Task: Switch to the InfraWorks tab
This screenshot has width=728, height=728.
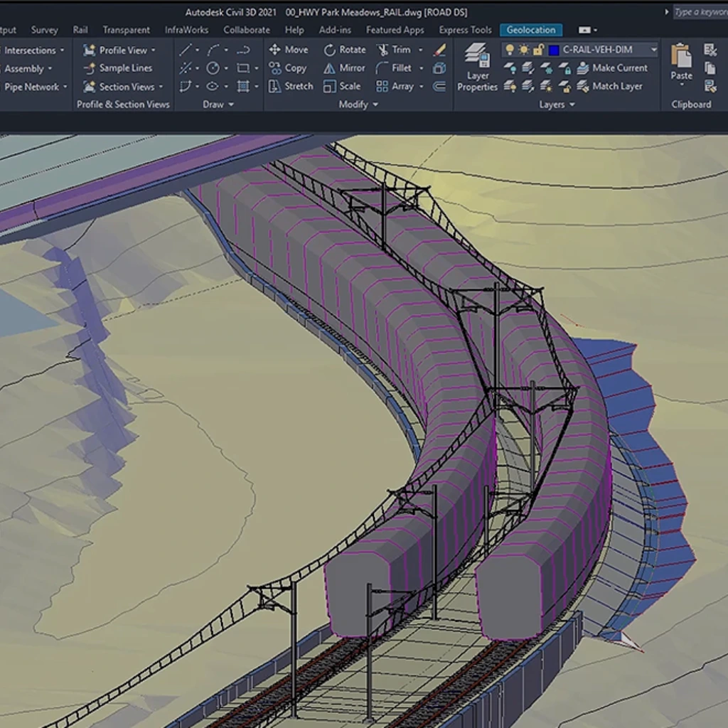Action: pyautogui.click(x=187, y=30)
